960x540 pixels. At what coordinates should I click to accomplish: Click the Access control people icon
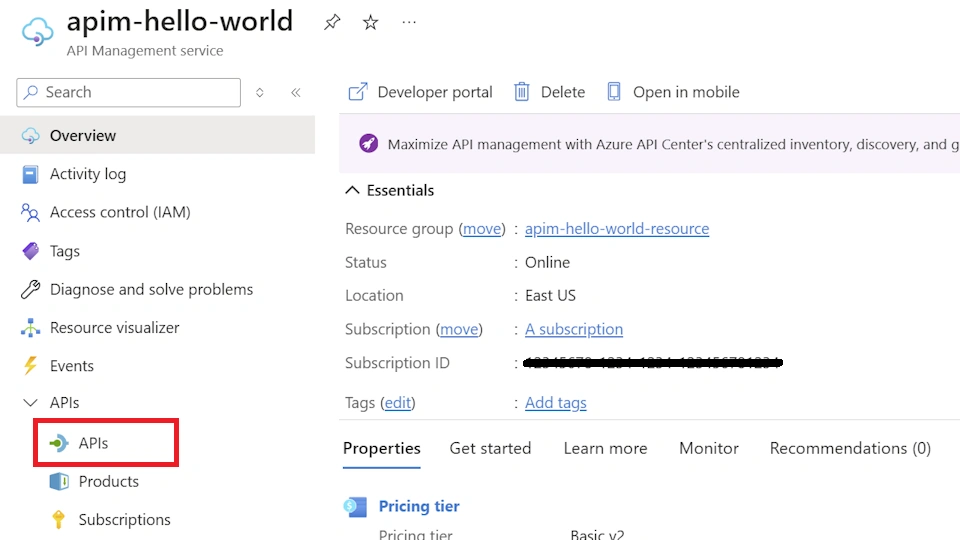(x=30, y=212)
